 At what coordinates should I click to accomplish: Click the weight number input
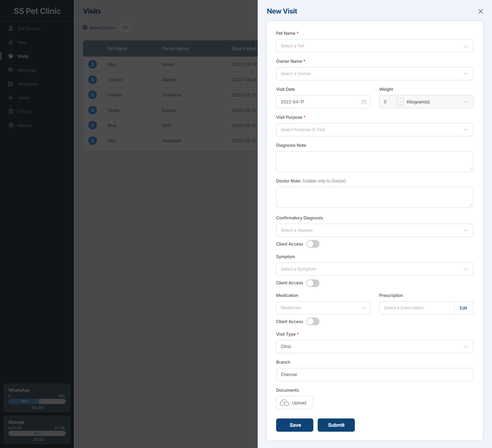click(388, 102)
